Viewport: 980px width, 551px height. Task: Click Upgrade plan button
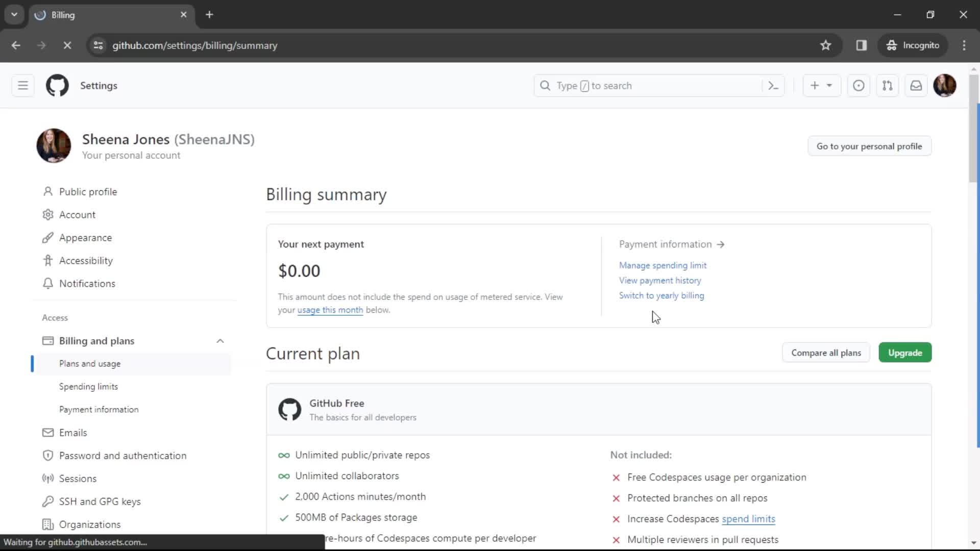click(904, 353)
